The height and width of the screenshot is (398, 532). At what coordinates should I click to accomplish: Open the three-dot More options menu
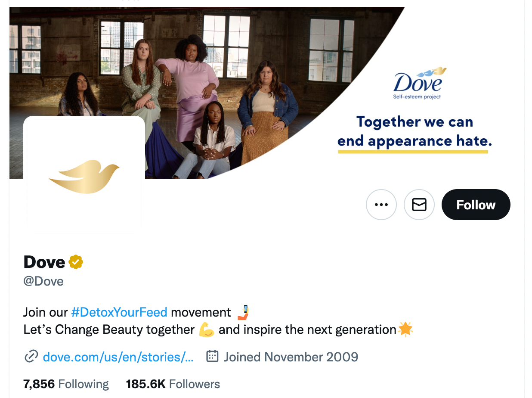tap(381, 205)
